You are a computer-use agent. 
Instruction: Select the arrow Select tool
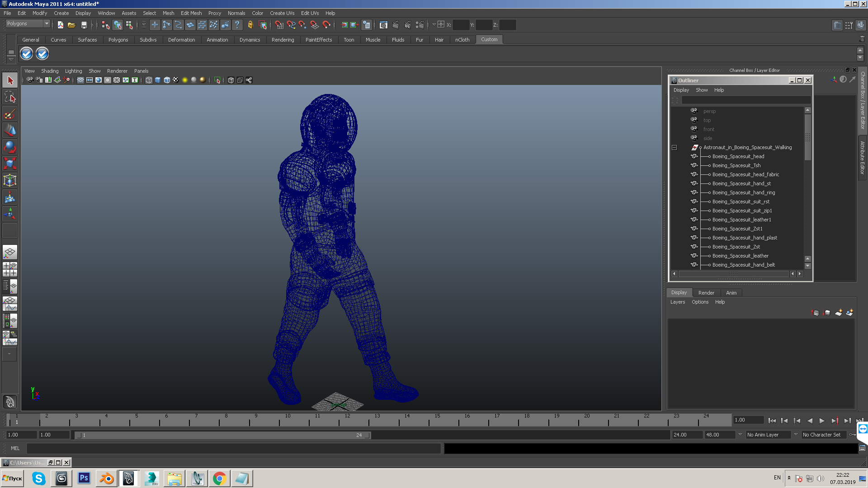10,81
